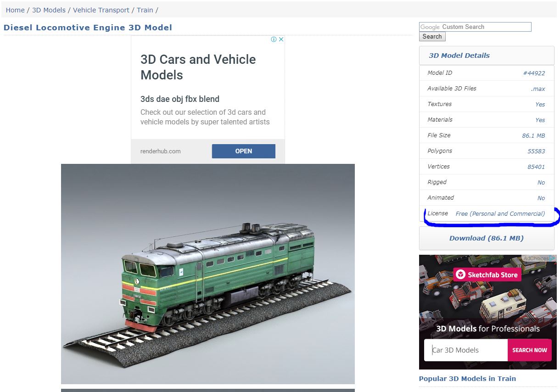Viewport: 560px width, 392px height.
Task: Click the OPEN button in renderhub ad
Action: coord(244,151)
